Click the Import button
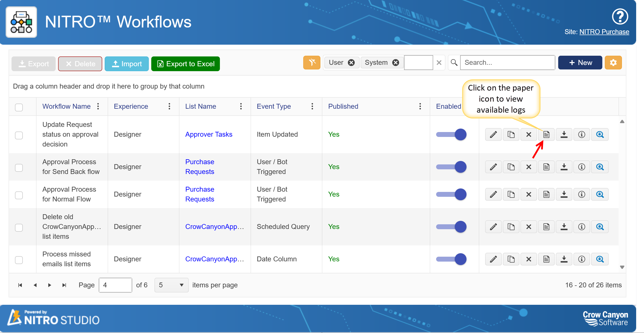 pos(126,64)
